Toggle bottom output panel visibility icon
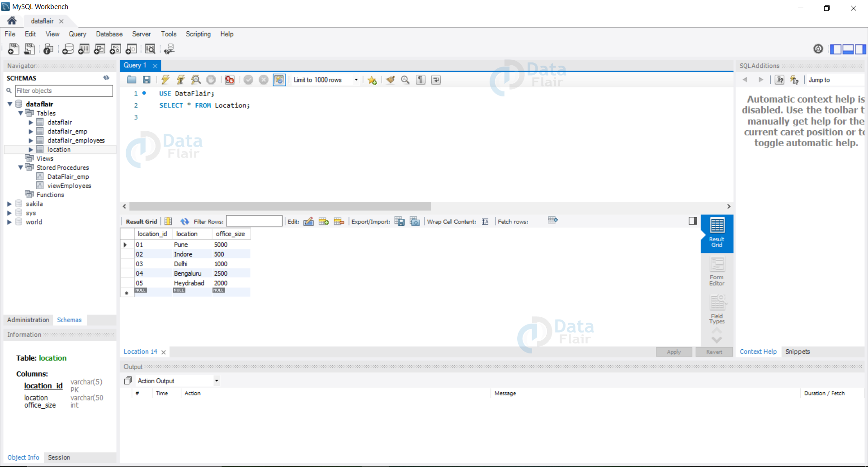 [848, 49]
